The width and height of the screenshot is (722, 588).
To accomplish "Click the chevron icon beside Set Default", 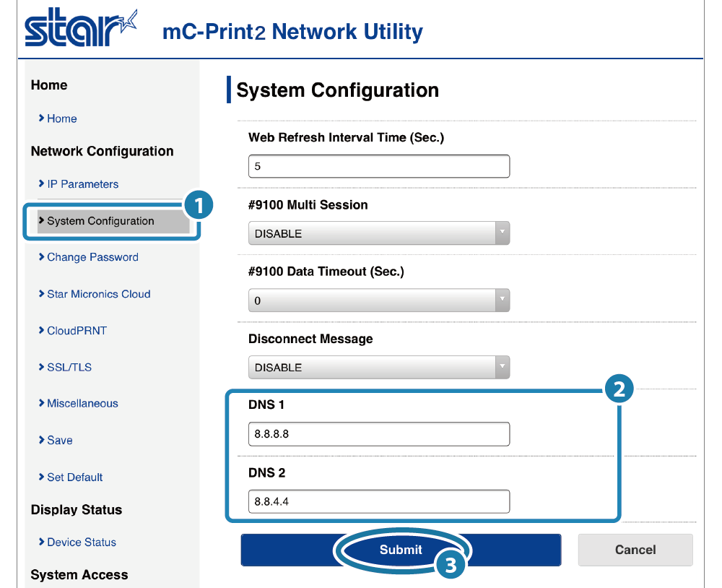I will pyautogui.click(x=41, y=477).
